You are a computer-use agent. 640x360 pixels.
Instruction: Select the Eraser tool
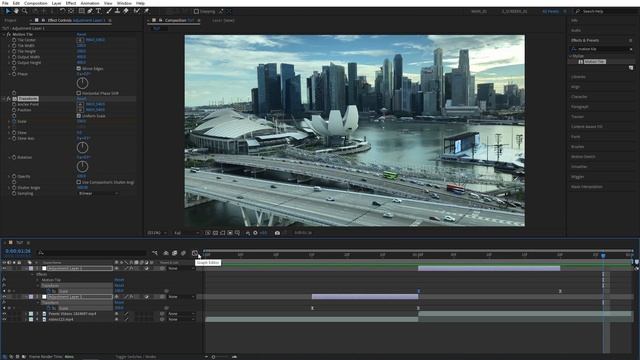tap(126, 11)
